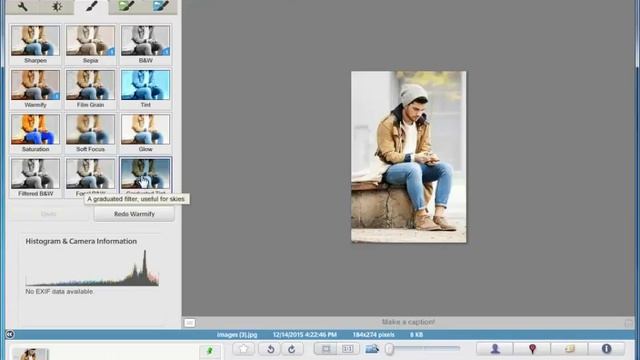640x360 pixels.
Task: Apply the Tint effect
Action: pyautogui.click(x=145, y=89)
